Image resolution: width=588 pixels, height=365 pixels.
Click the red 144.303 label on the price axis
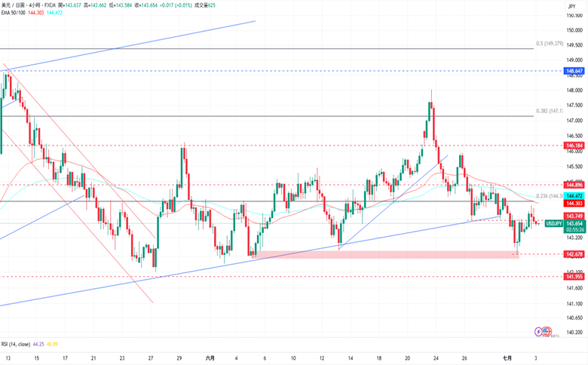tap(574, 204)
